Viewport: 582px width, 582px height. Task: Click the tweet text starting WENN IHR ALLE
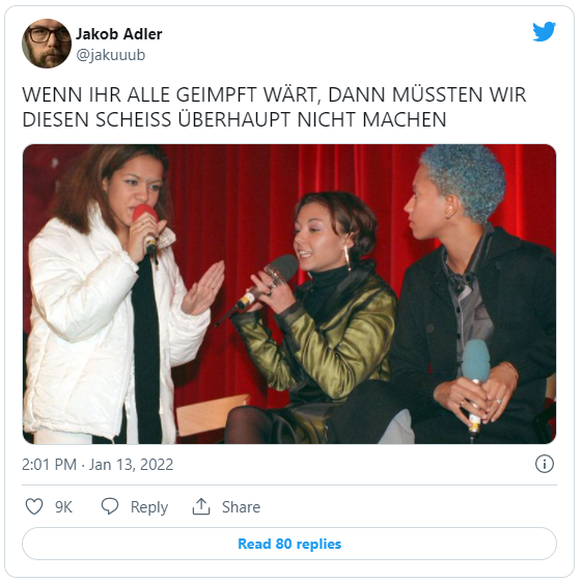point(274,107)
